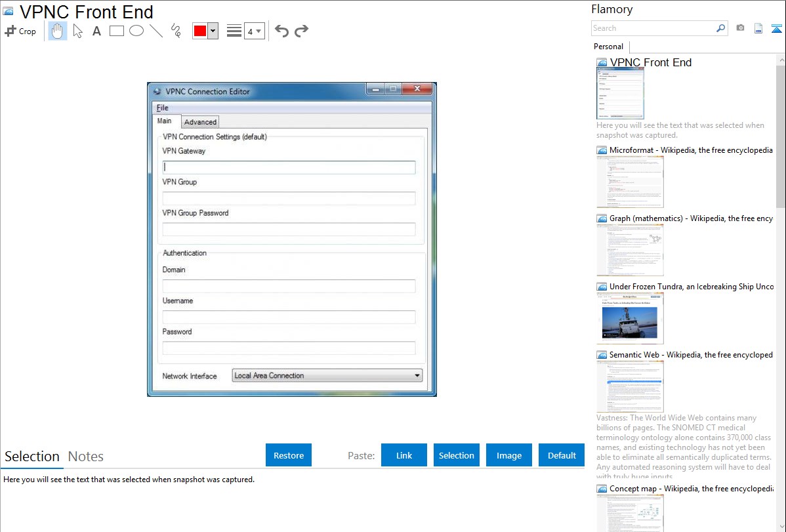Viewport: 786px width, 532px height.
Task: Click the snapshot icon beside Microformat title
Action: (602, 150)
